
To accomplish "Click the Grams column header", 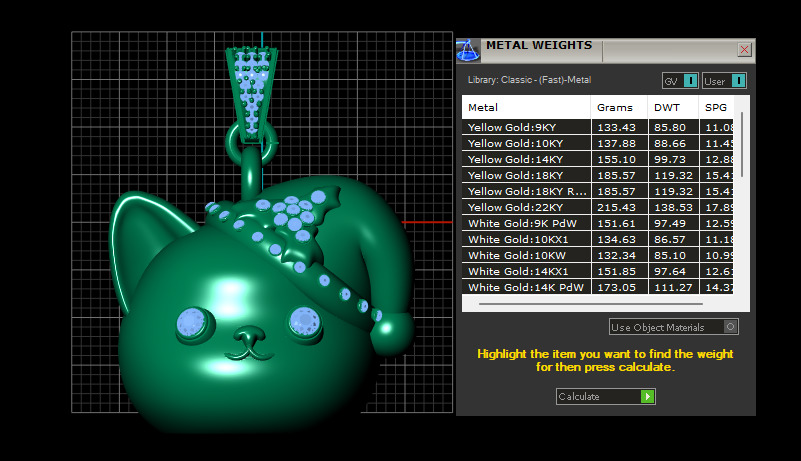I will tap(619, 107).
